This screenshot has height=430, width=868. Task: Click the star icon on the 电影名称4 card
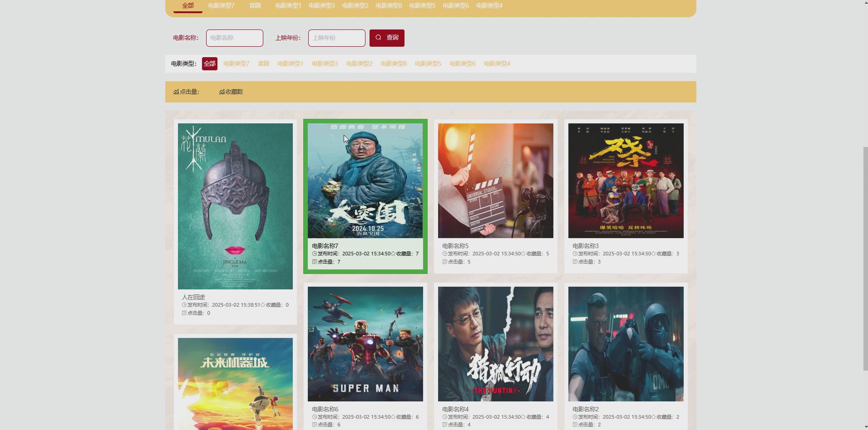tap(523, 417)
